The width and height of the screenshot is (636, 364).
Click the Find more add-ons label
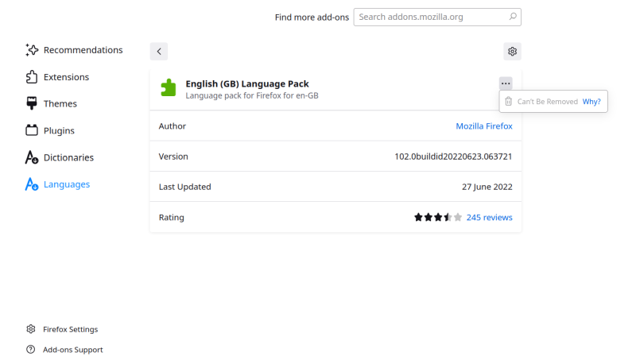312,17
